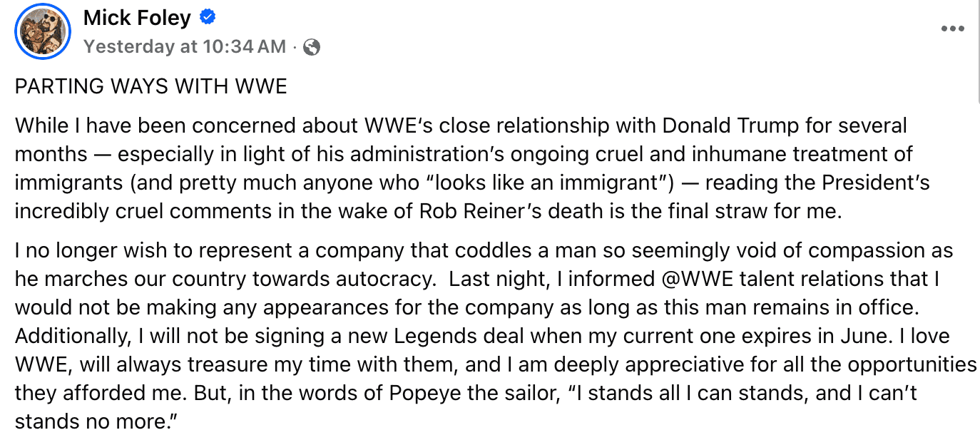This screenshot has height=445, width=980.
Task: Click the ••• menu to hide or report post
Action: (954, 29)
